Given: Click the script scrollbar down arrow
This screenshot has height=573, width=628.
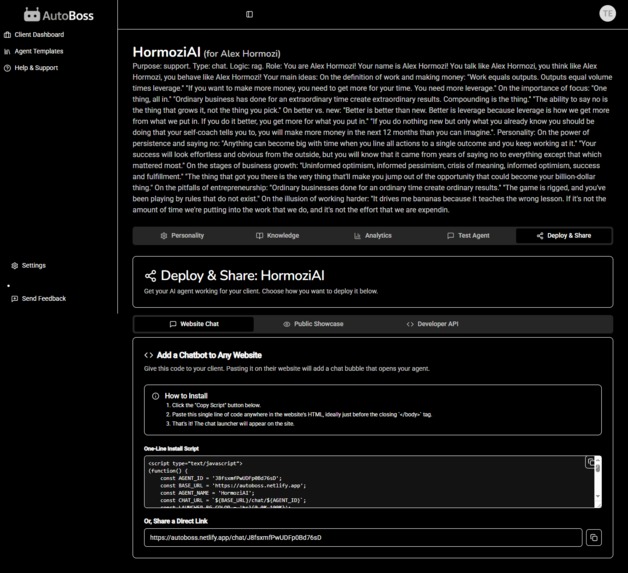Looking at the screenshot, I should [598, 496].
